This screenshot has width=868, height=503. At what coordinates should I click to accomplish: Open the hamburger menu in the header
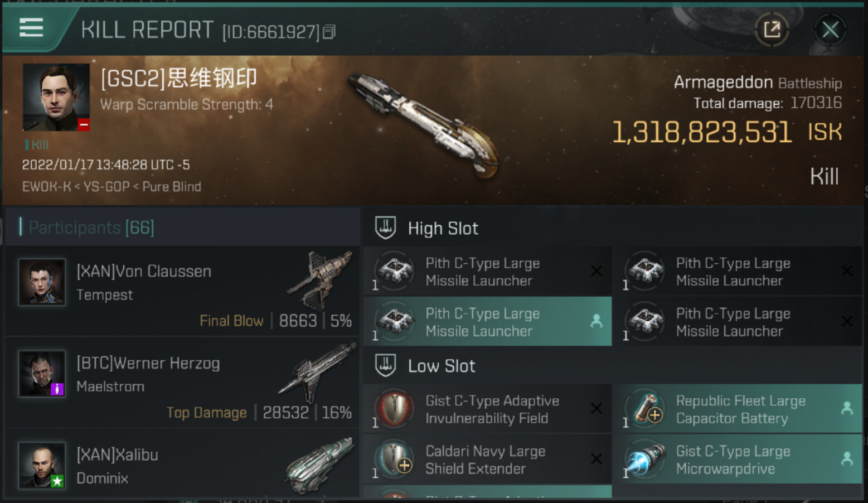point(31,27)
